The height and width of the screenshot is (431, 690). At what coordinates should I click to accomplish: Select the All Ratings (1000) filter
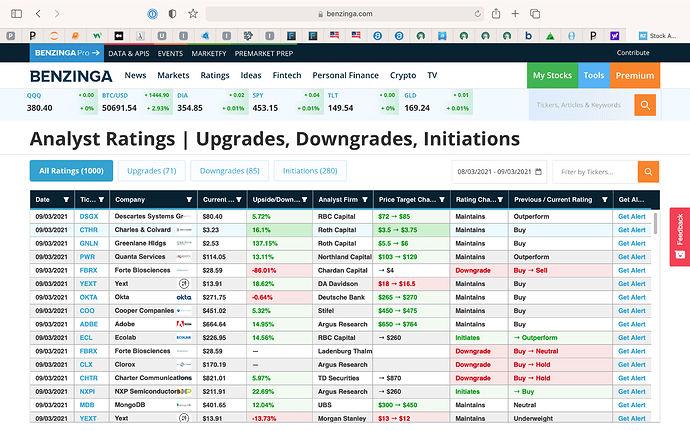(71, 172)
